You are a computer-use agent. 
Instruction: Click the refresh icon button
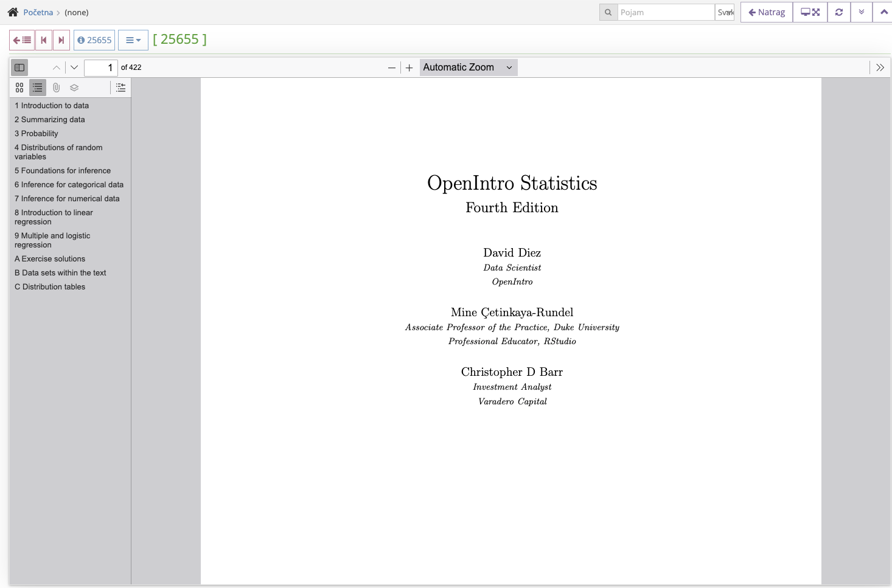839,12
